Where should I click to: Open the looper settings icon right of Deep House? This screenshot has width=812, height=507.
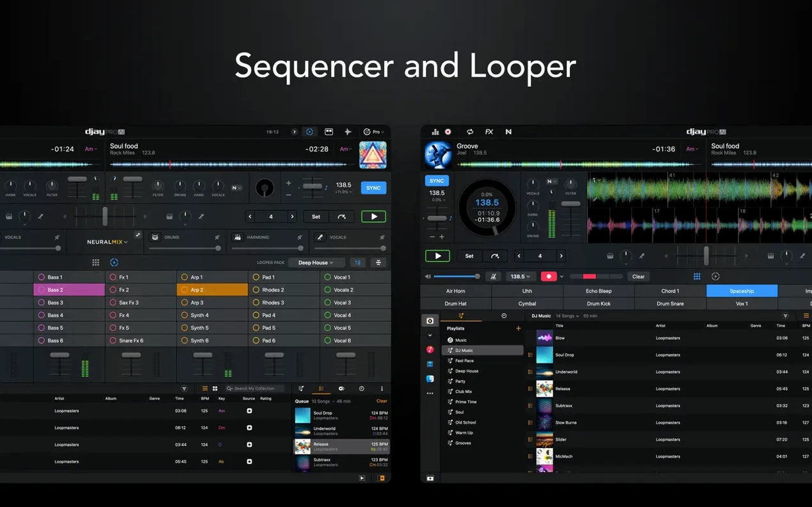tap(378, 262)
